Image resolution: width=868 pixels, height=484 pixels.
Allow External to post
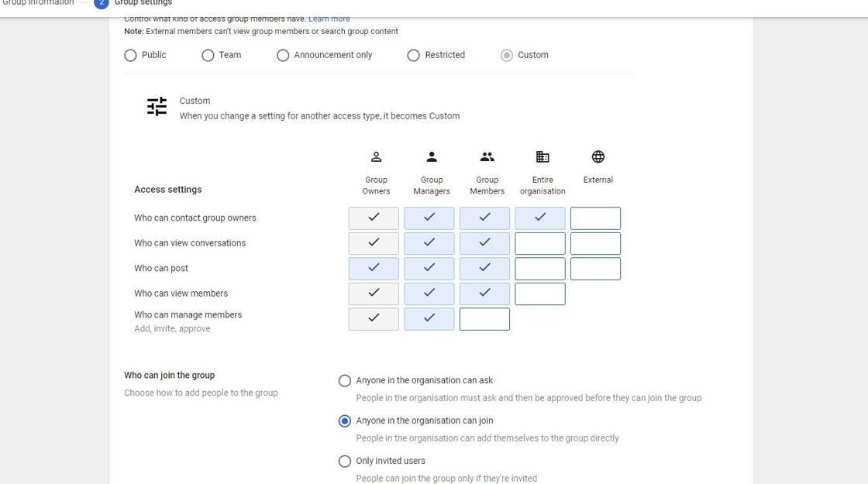click(595, 269)
